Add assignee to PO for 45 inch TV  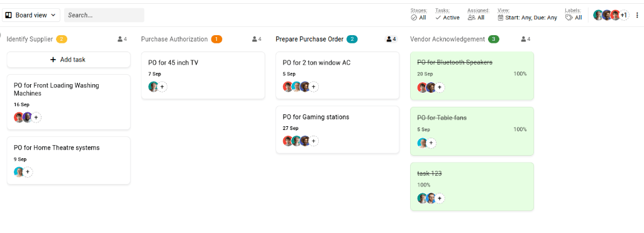click(162, 87)
